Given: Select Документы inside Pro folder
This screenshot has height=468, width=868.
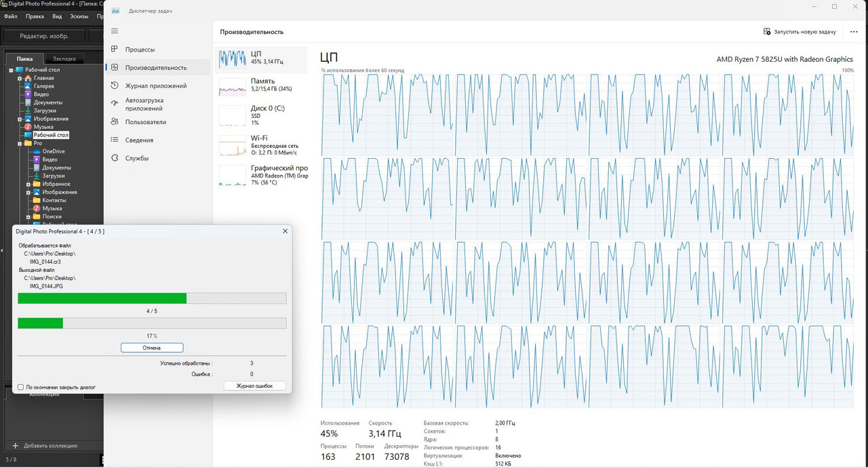Looking at the screenshot, I should tap(56, 168).
